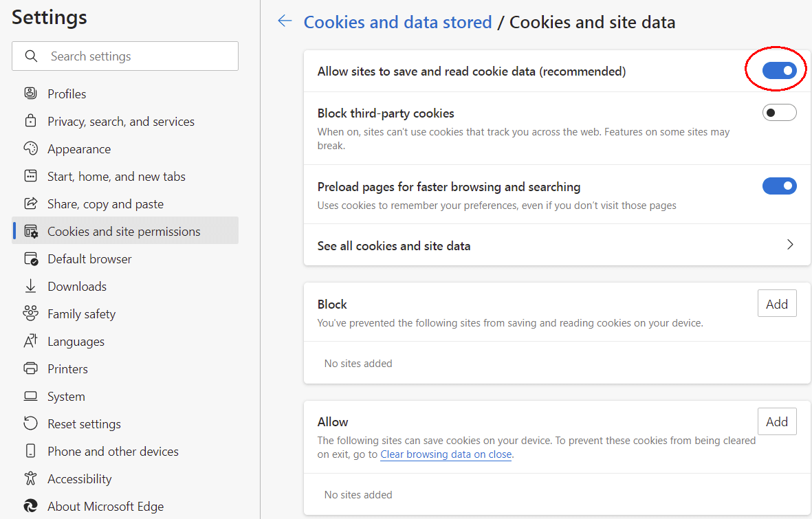Click the Family safety icon
The image size is (812, 519).
point(30,313)
